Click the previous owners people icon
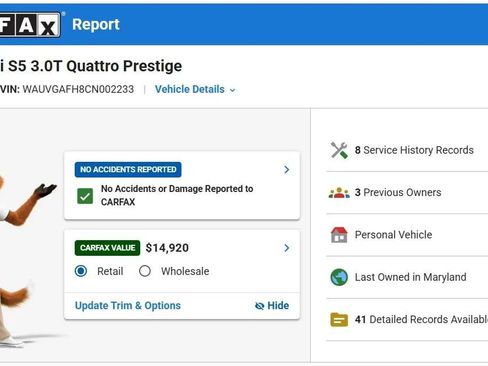488x366 pixels. [339, 193]
